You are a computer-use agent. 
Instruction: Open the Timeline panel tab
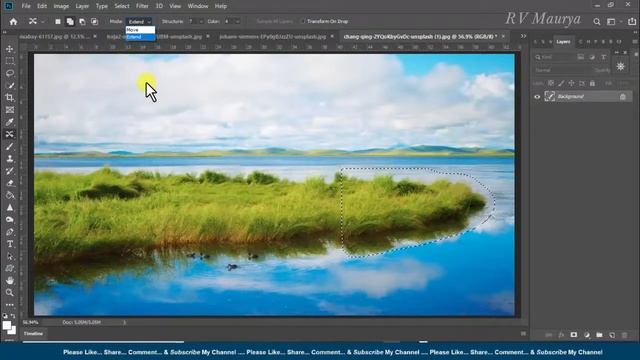click(33, 334)
